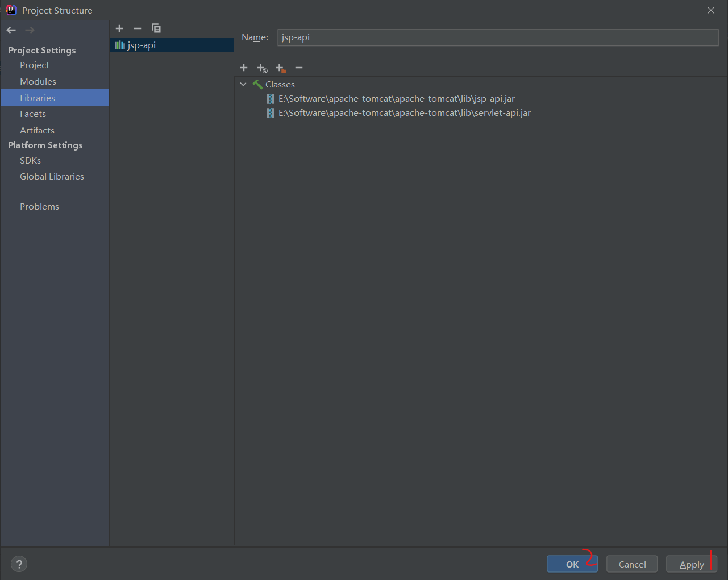This screenshot has width=728, height=580.
Task: Click the forward navigation arrow
Action: click(30, 30)
